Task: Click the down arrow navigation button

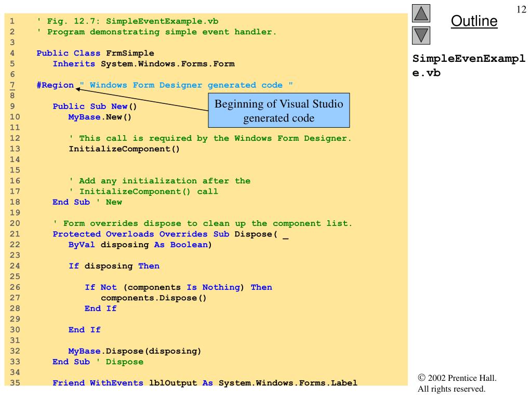Action: click(x=421, y=36)
